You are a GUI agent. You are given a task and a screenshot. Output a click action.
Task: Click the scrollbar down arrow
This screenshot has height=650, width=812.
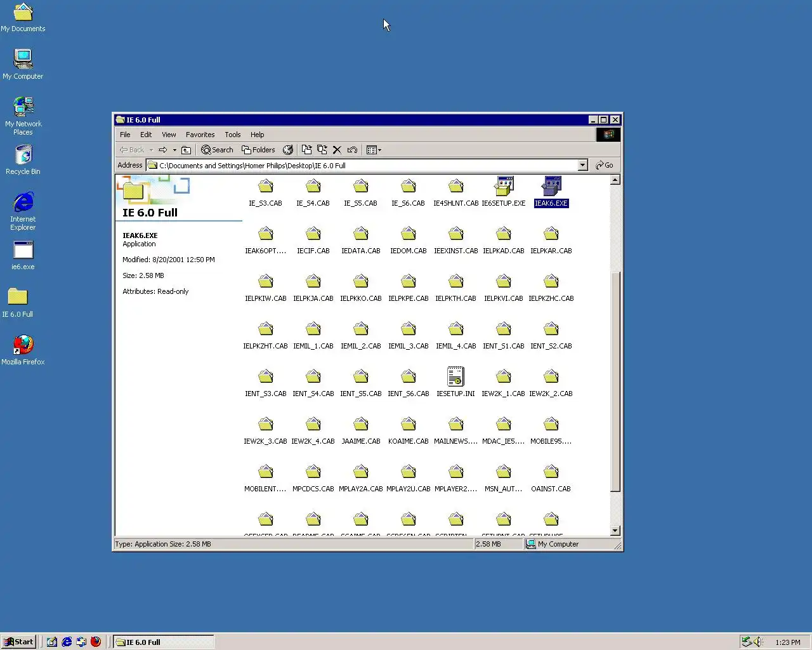pyautogui.click(x=615, y=531)
